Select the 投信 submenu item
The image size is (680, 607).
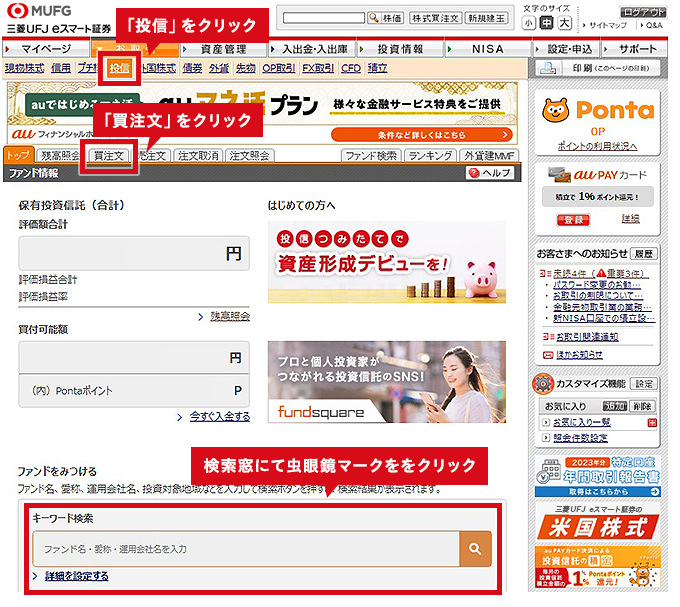pyautogui.click(x=119, y=69)
